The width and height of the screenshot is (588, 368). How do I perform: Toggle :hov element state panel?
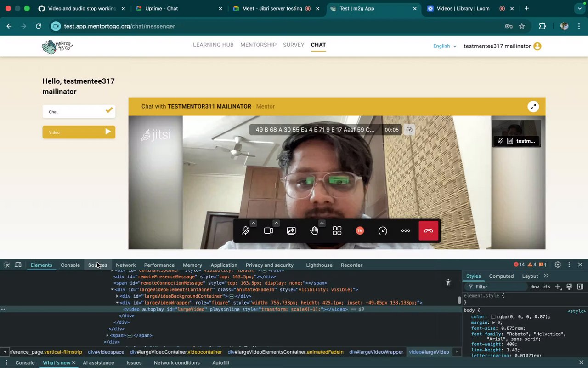[x=535, y=287]
